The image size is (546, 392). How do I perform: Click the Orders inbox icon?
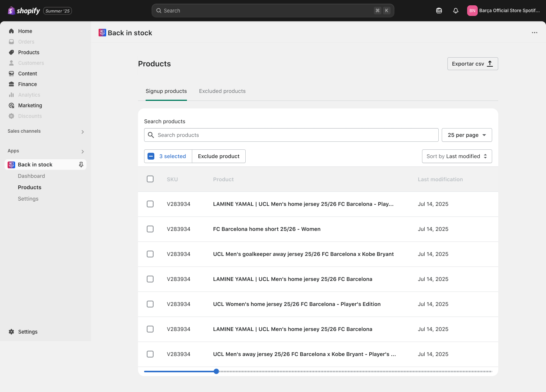(x=11, y=42)
